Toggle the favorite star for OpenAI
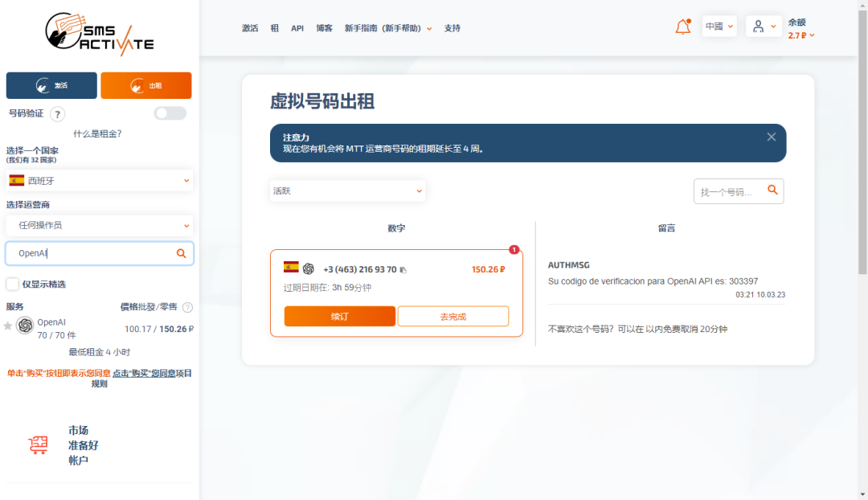 pyautogui.click(x=7, y=323)
